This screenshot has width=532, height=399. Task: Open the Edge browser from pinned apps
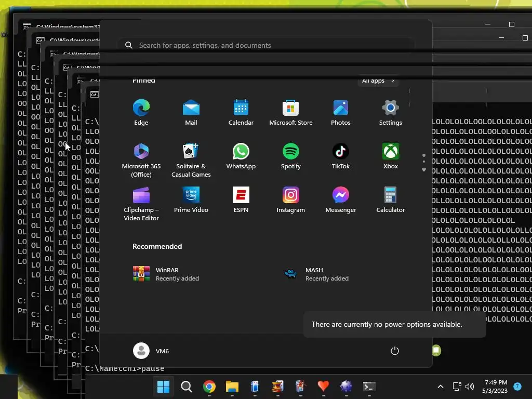point(141,113)
